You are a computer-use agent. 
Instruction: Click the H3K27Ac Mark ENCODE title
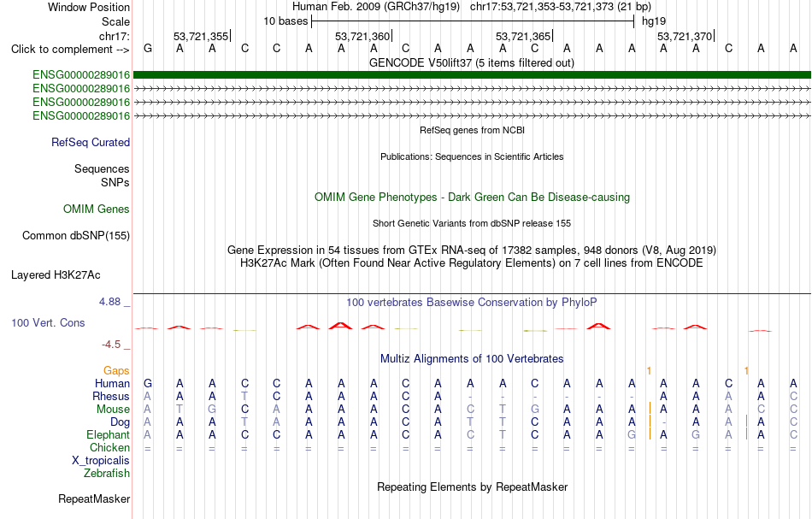[x=472, y=262]
